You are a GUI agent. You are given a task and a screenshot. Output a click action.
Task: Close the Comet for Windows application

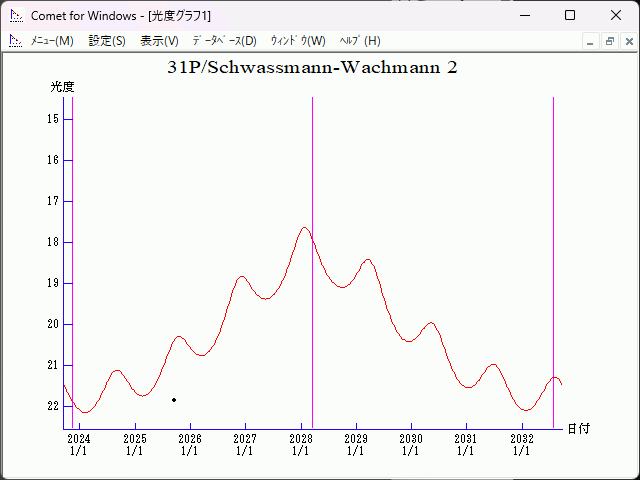[616, 15]
